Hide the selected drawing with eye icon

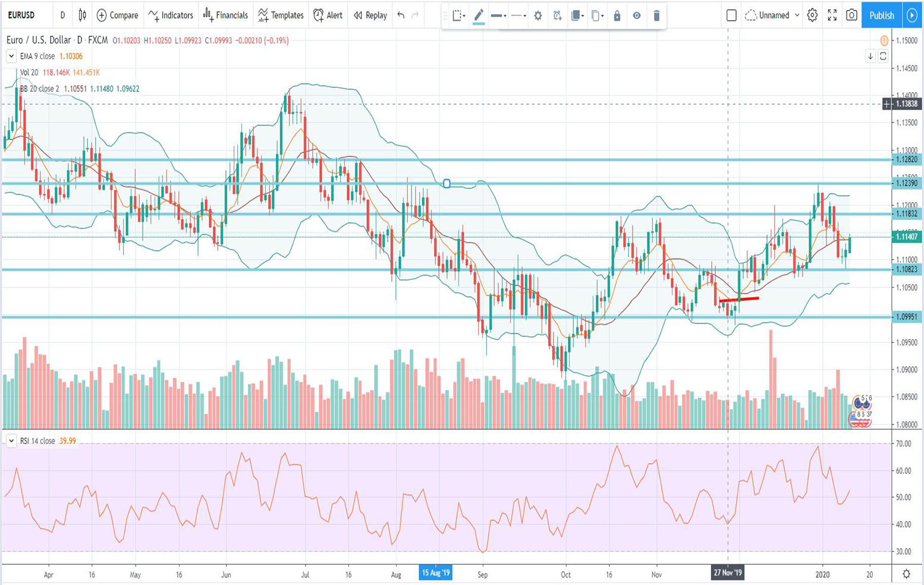636,16
